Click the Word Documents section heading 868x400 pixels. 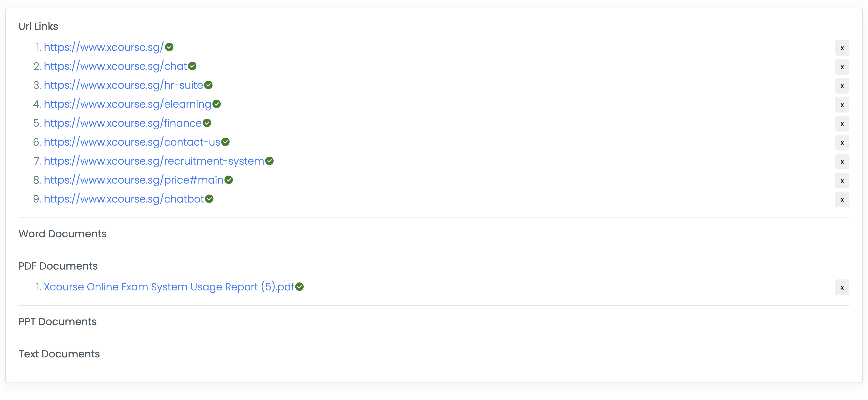click(x=62, y=234)
